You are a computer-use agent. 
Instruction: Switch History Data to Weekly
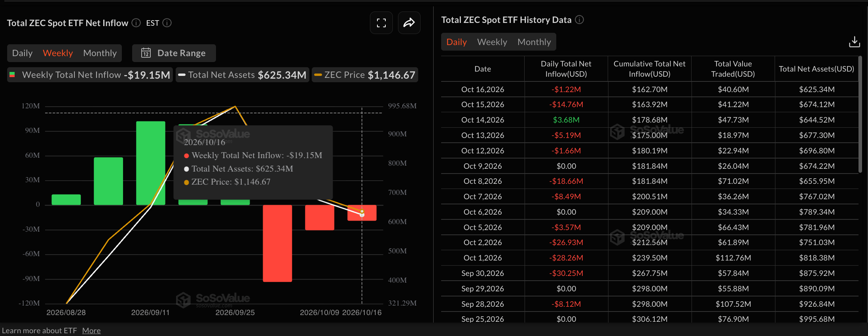[492, 42]
